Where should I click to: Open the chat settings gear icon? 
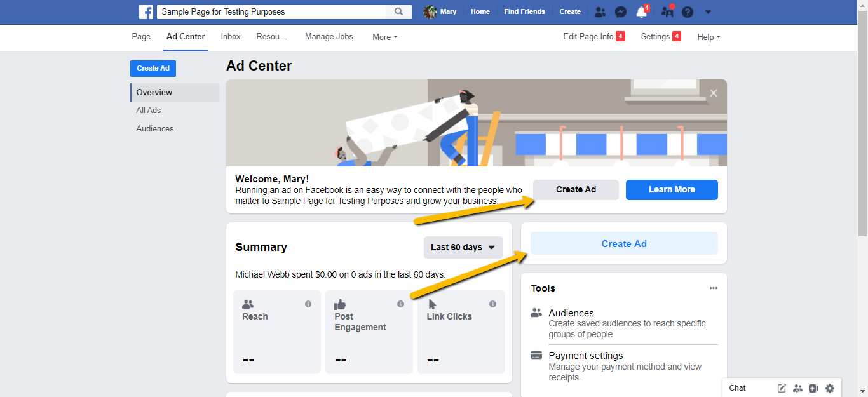click(x=830, y=388)
